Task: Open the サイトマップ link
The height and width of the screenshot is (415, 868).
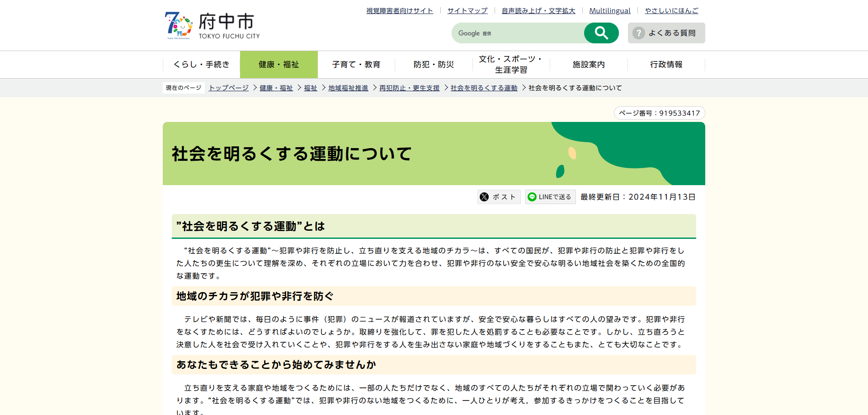Action: pos(467,10)
